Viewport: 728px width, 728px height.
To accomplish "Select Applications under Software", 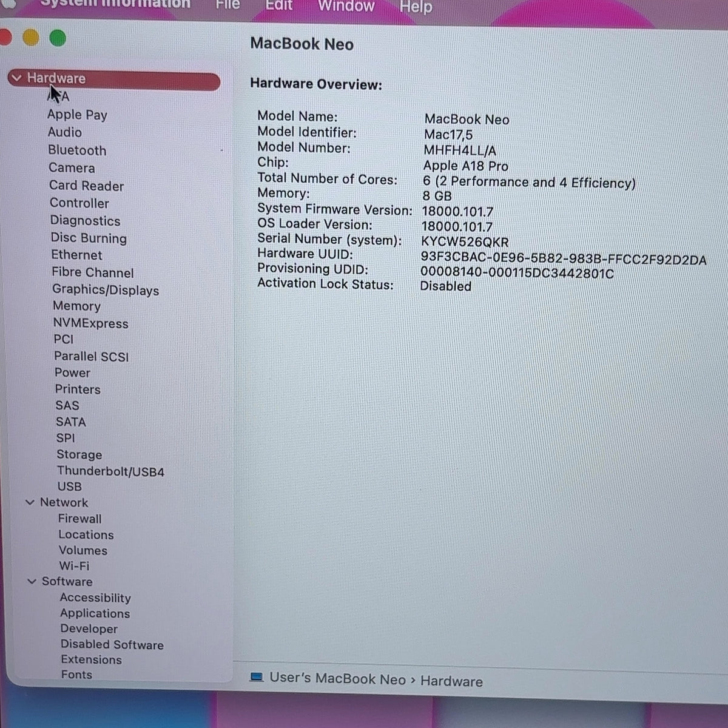I will (95, 613).
